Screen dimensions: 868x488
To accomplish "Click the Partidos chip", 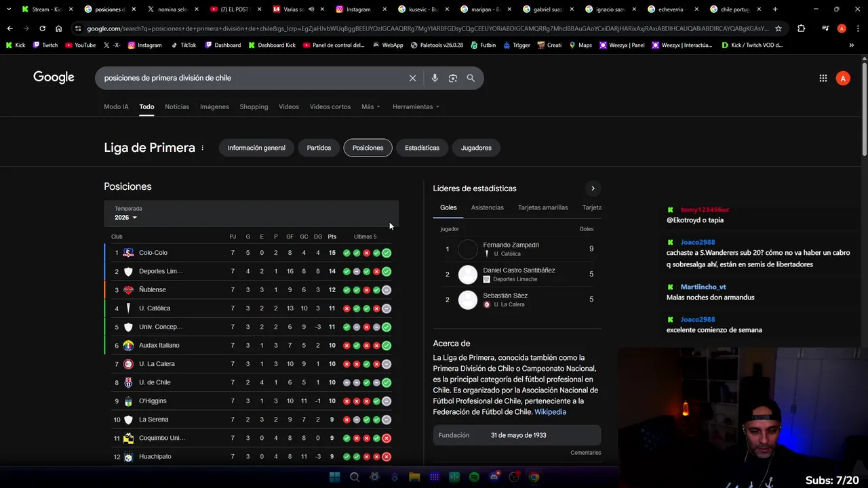I will [319, 148].
